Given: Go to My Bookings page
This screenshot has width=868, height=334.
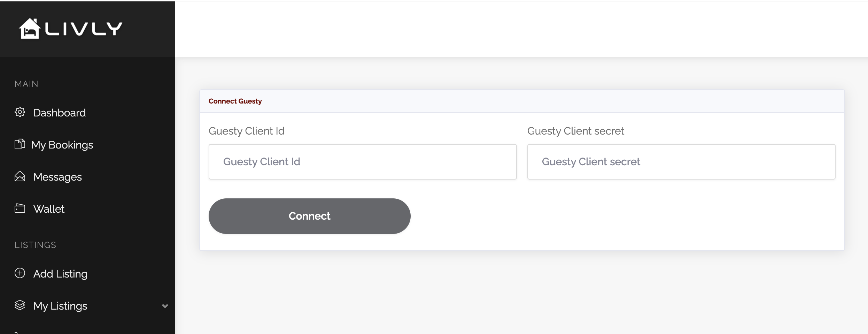Looking at the screenshot, I should pyautogui.click(x=62, y=145).
